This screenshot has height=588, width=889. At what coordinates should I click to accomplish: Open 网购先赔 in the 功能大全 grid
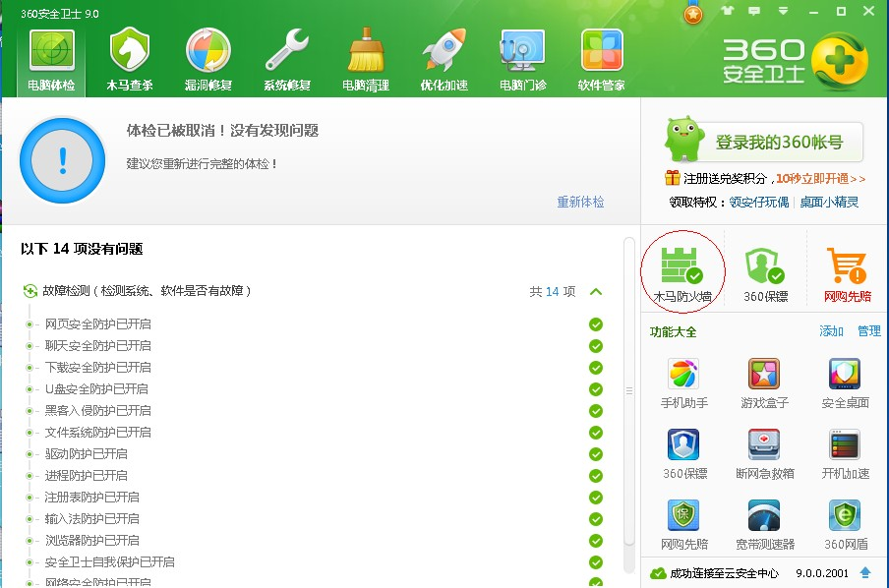[x=683, y=525]
